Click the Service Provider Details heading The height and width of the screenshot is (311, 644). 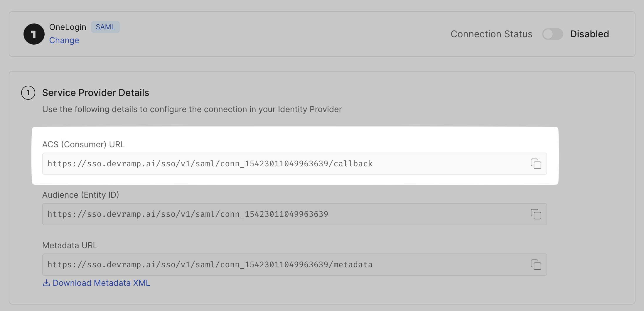(x=96, y=93)
